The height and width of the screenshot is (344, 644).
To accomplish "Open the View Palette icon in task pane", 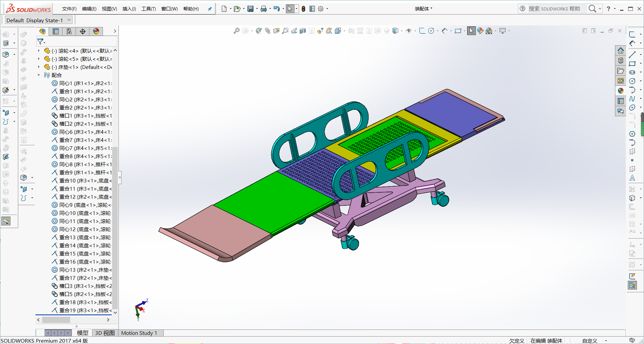I will 620,81.
